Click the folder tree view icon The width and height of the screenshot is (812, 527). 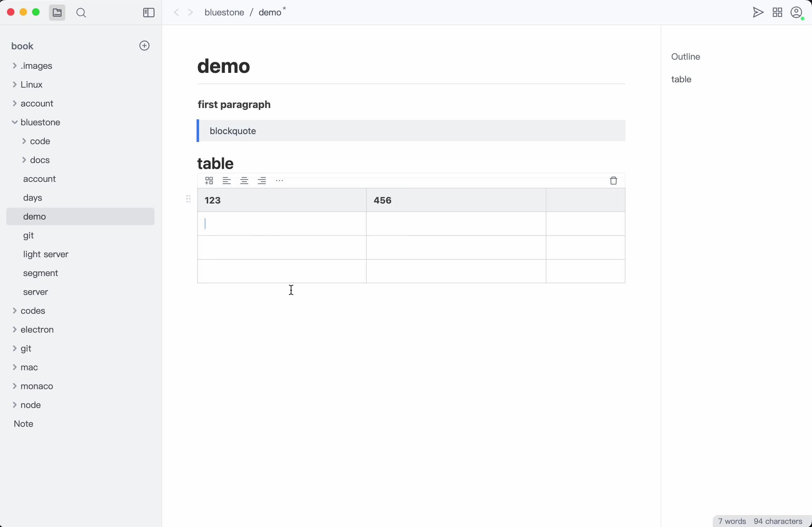[57, 13]
